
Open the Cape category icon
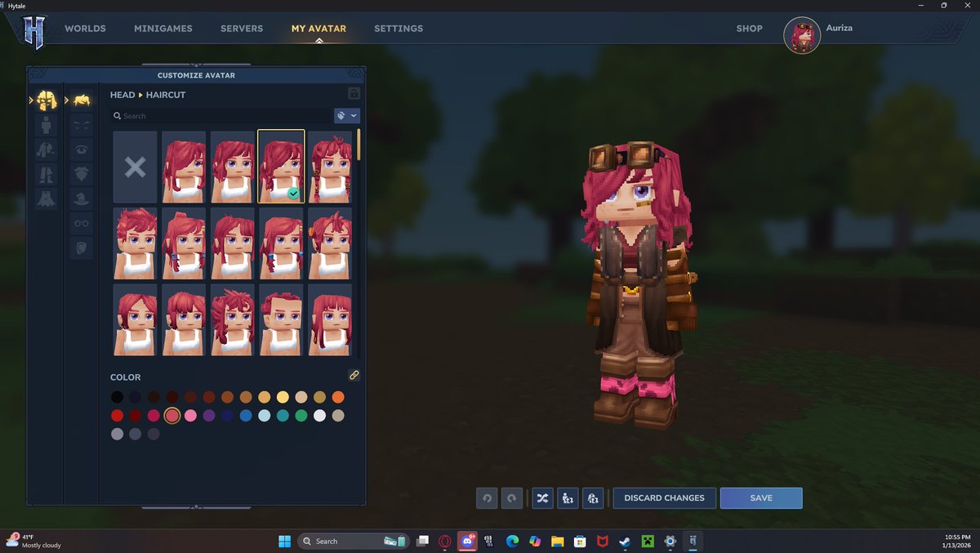coord(47,198)
